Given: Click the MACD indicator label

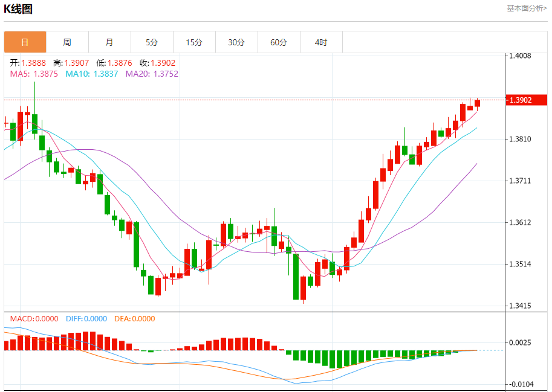Looking at the screenshot, I should 34,318.
